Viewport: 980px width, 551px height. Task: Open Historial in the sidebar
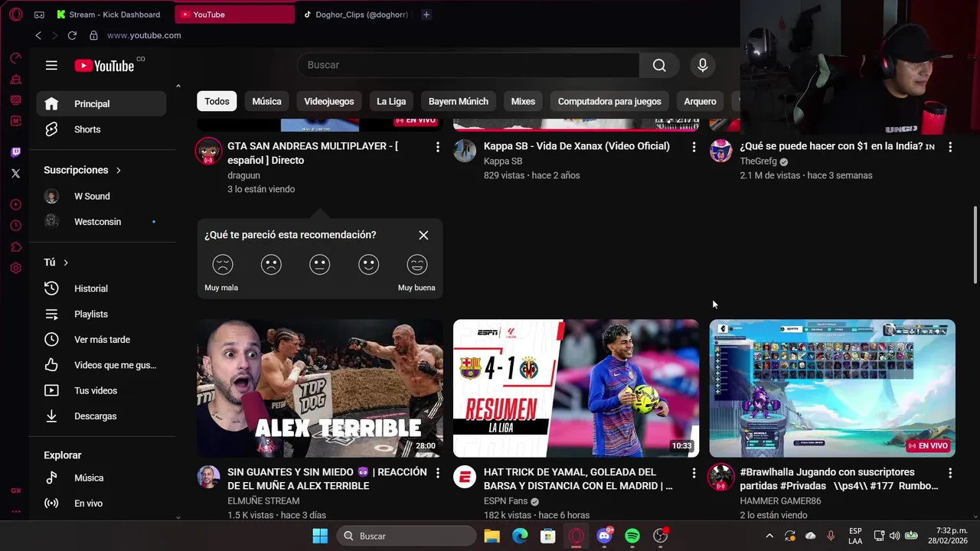(101, 289)
